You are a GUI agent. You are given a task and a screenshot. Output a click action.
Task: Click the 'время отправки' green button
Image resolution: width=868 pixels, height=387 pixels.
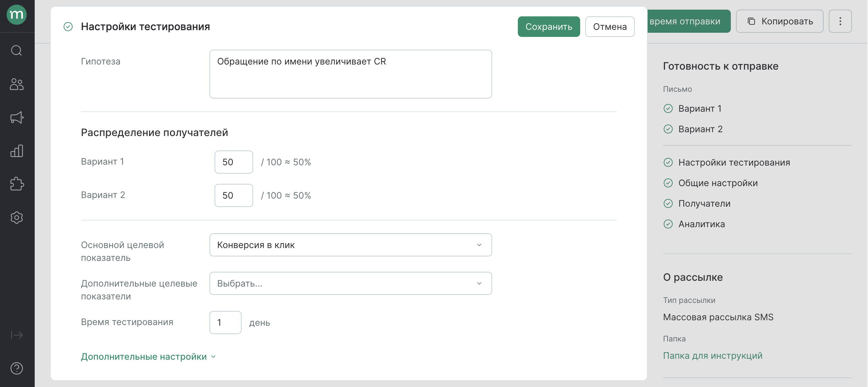point(689,21)
